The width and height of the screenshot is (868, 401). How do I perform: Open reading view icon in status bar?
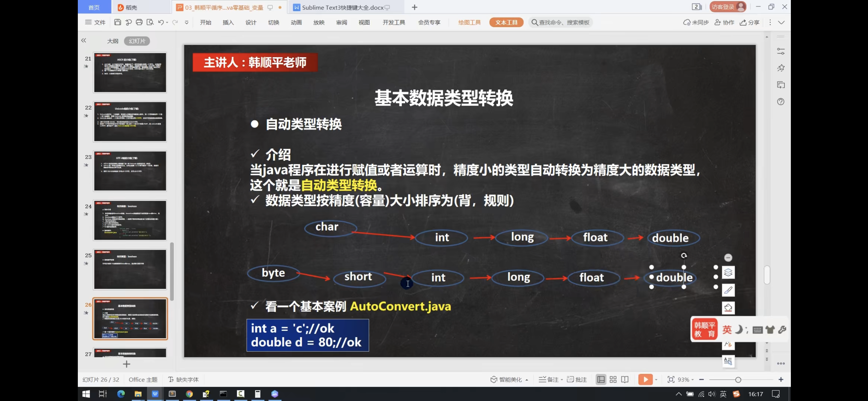[625, 379]
